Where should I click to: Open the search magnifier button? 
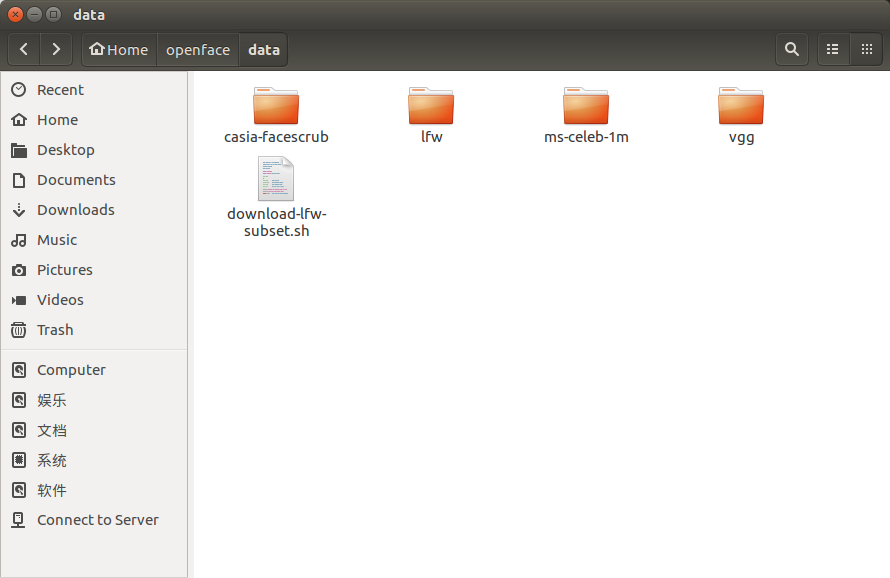click(792, 49)
